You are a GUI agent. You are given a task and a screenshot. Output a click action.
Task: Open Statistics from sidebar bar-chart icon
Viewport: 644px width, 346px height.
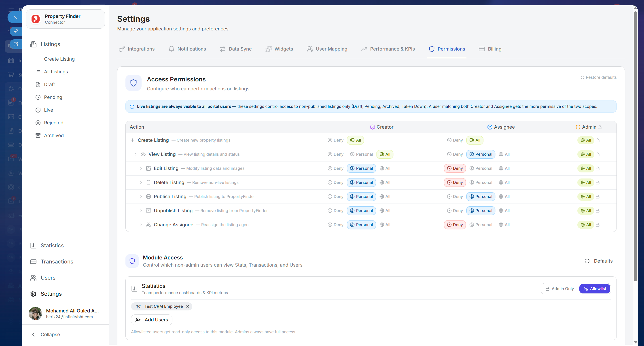click(33, 246)
